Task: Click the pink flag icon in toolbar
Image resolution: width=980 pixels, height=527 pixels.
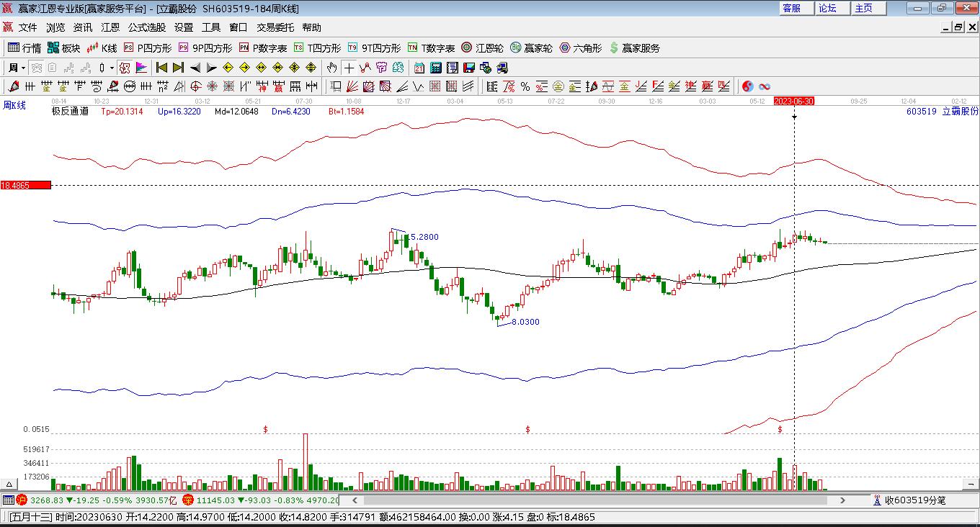Action: point(141,68)
